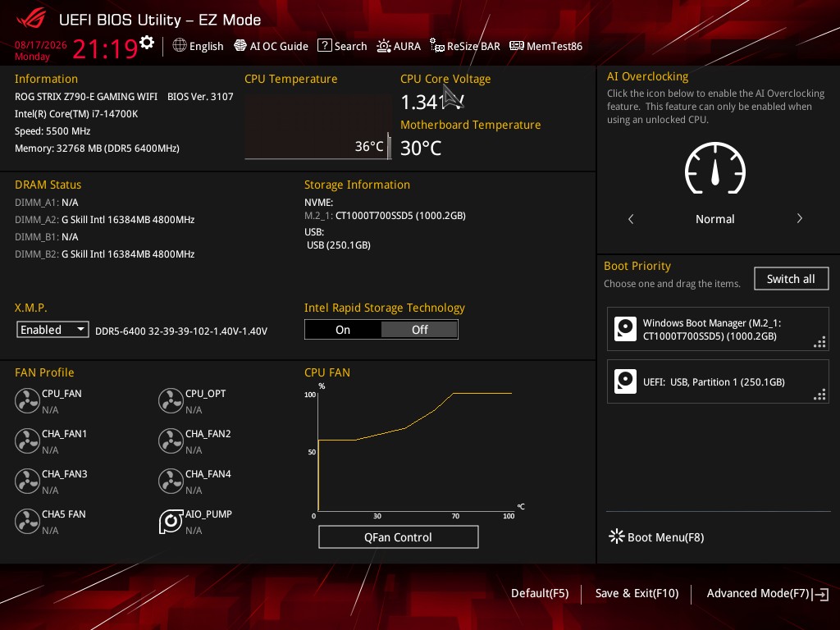Launch MemTest86
The height and width of the screenshot is (630, 840).
[x=546, y=46]
